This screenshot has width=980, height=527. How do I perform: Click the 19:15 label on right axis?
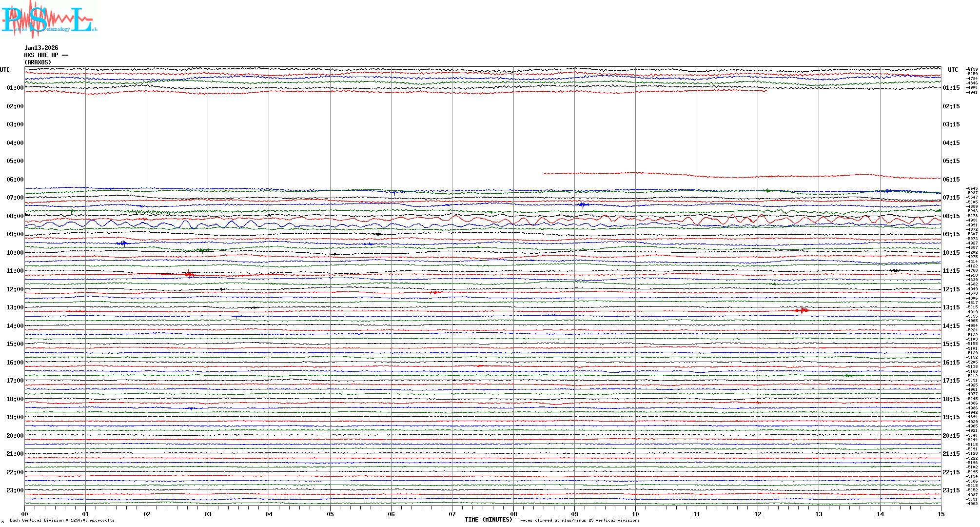coord(951,417)
